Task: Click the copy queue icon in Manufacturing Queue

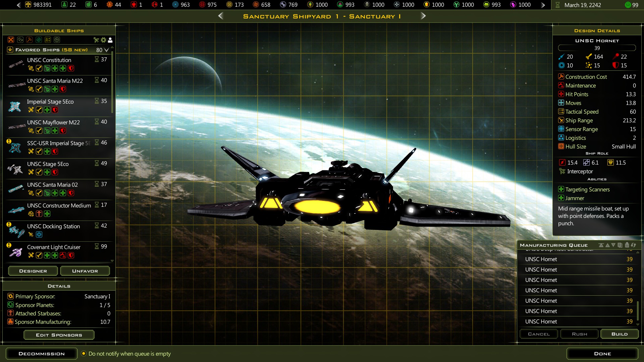Action: [x=620, y=245]
